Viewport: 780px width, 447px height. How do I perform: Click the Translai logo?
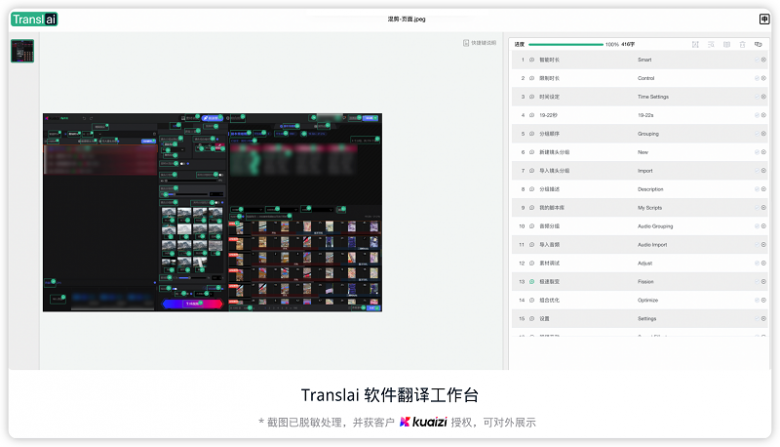(34, 19)
